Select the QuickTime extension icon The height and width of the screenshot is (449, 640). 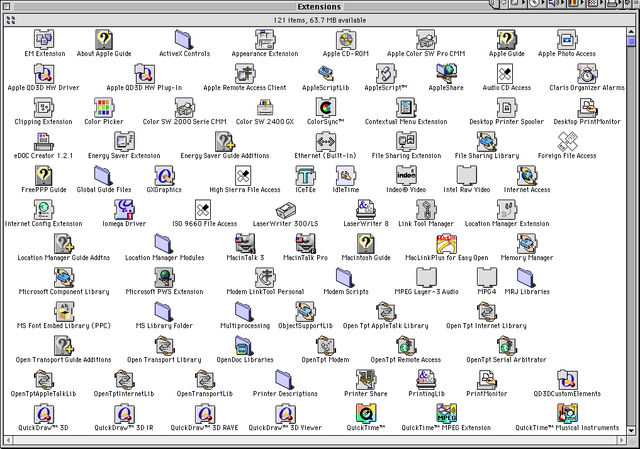click(x=366, y=413)
